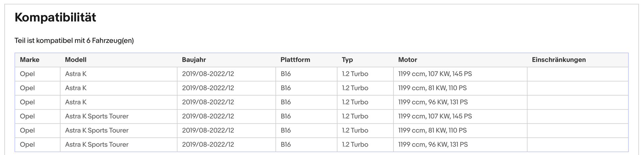Click the 2019/08-2022/12 cell in fourth row

[x=226, y=116]
